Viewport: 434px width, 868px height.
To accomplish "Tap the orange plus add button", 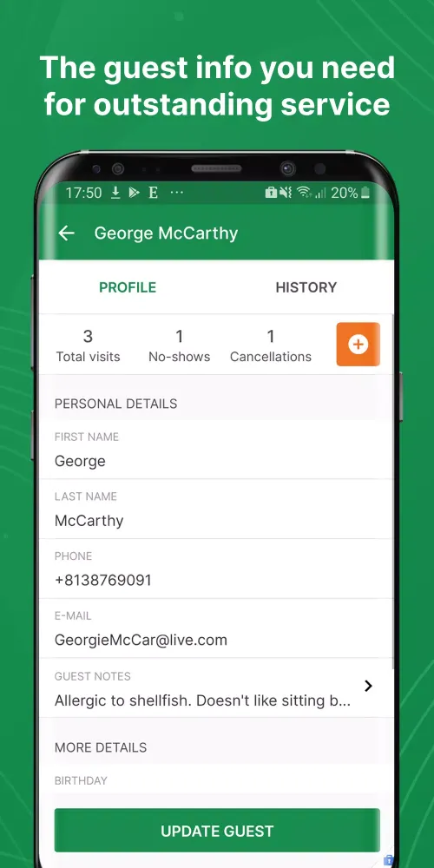I will (x=358, y=345).
